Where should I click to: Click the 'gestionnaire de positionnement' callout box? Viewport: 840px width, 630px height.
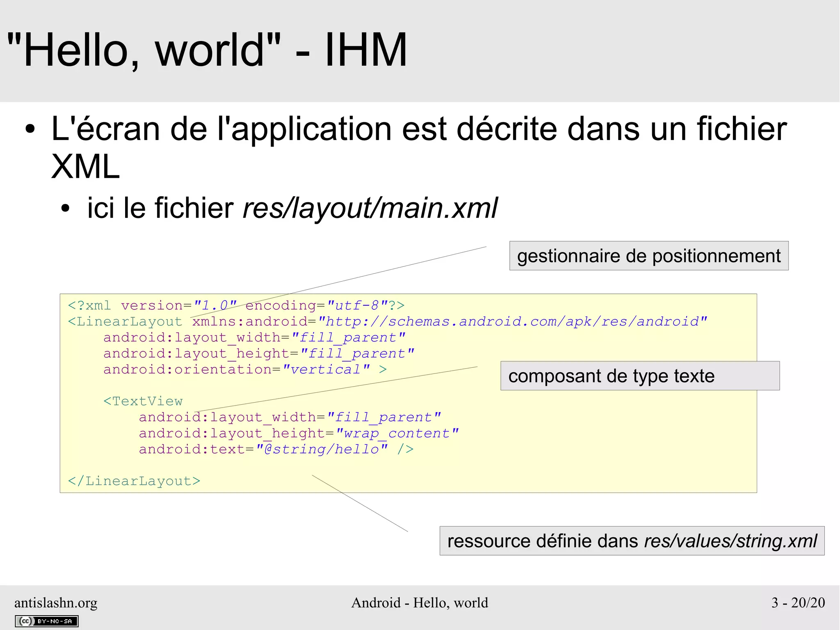(649, 256)
